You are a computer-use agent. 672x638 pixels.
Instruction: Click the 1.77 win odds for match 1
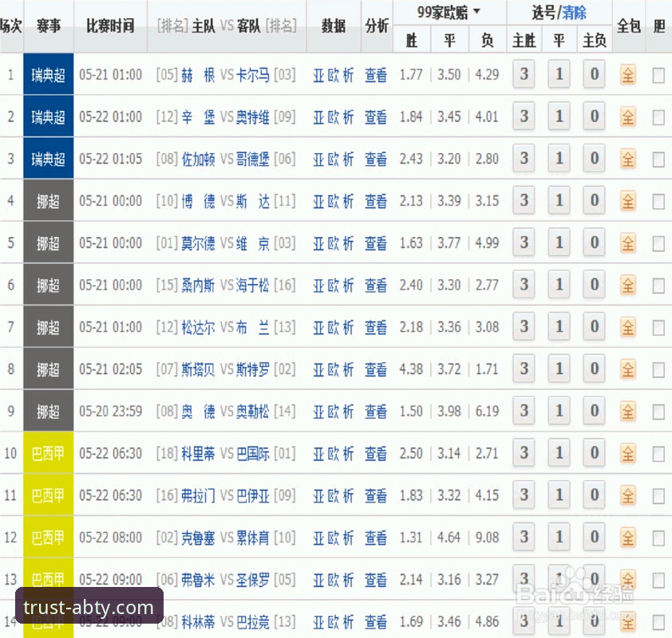click(411, 75)
